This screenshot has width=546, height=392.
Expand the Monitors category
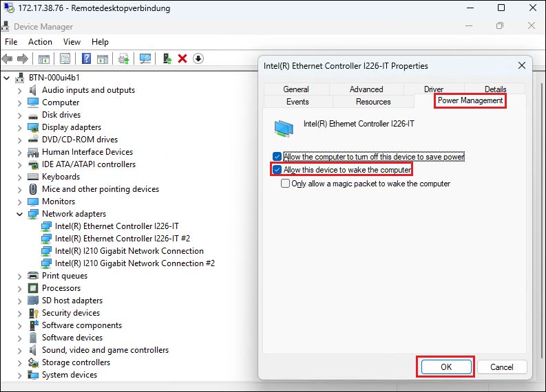(20, 202)
